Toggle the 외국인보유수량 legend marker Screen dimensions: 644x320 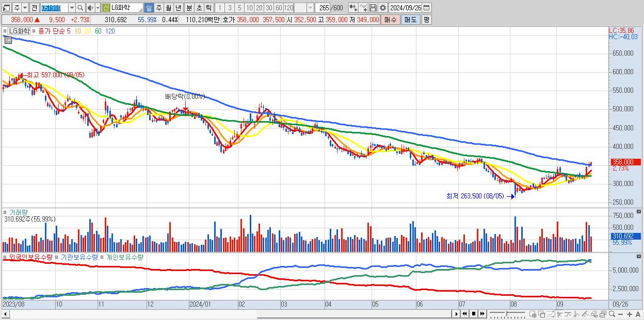[5, 257]
